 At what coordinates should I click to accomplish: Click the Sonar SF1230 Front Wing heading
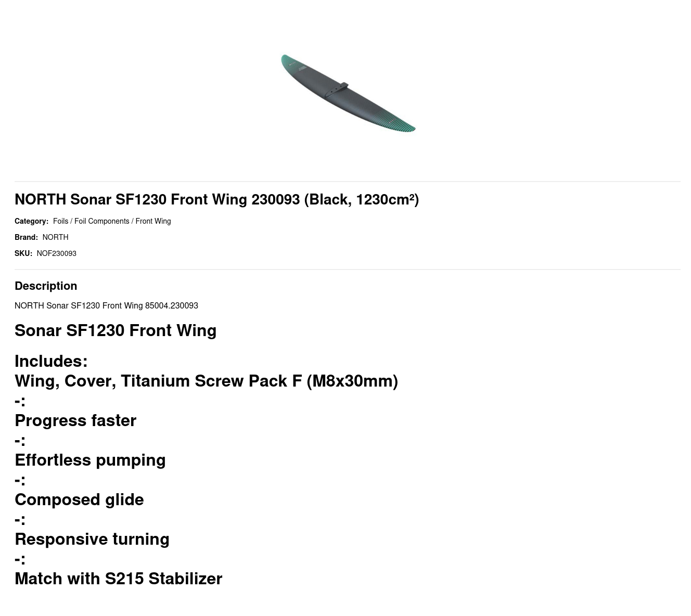pyautogui.click(x=116, y=330)
